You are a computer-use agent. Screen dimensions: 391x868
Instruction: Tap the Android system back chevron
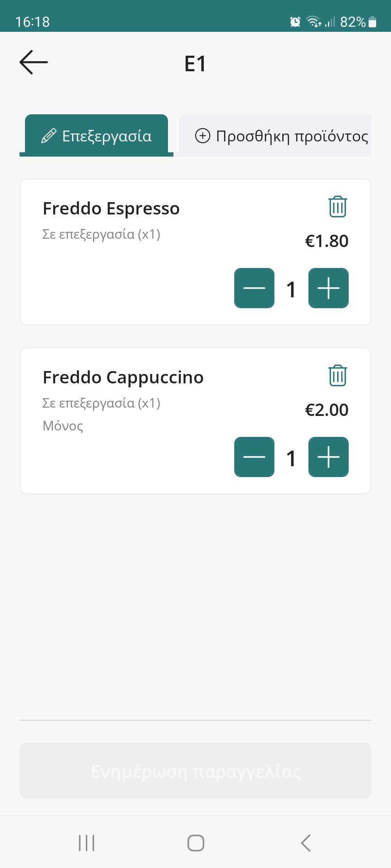[x=306, y=843]
